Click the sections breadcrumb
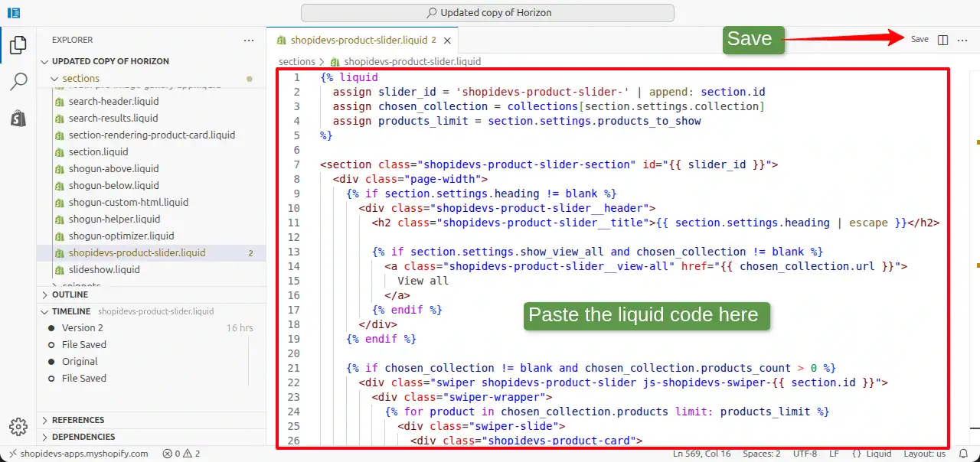 (x=297, y=61)
